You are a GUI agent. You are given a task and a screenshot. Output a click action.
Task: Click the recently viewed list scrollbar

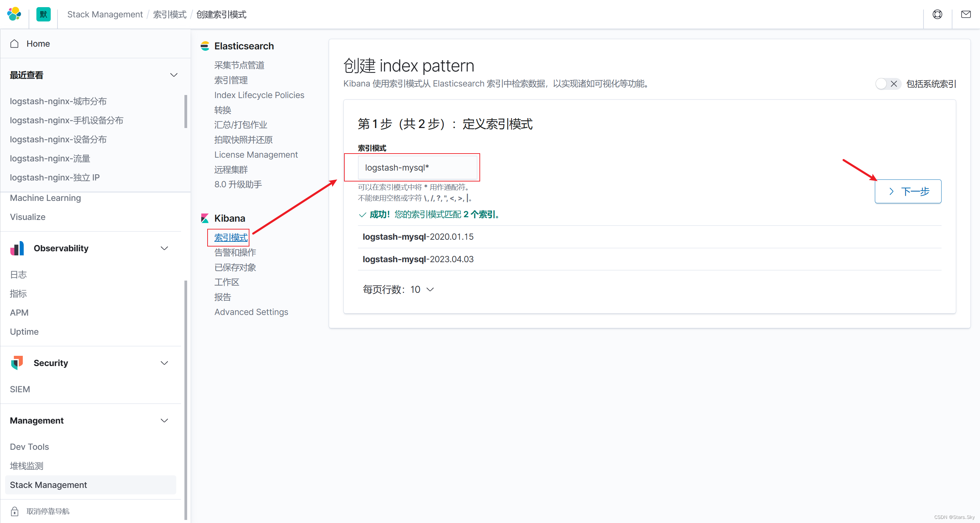coord(186,111)
